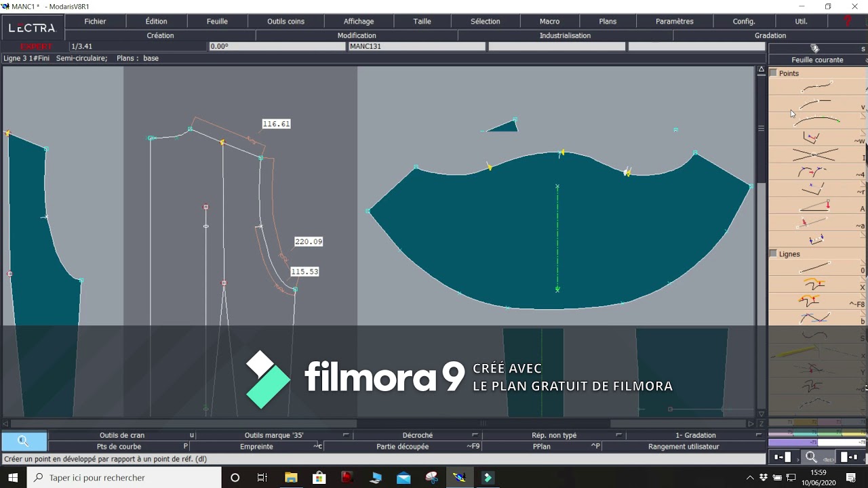Open the Plans menu
This screenshot has height=488, width=868.
[x=608, y=22]
